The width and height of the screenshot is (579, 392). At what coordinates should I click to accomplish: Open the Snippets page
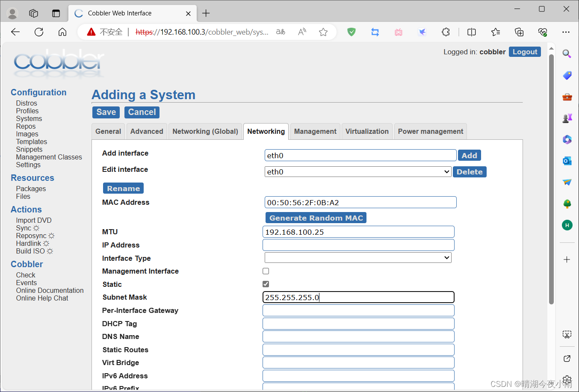(29, 149)
